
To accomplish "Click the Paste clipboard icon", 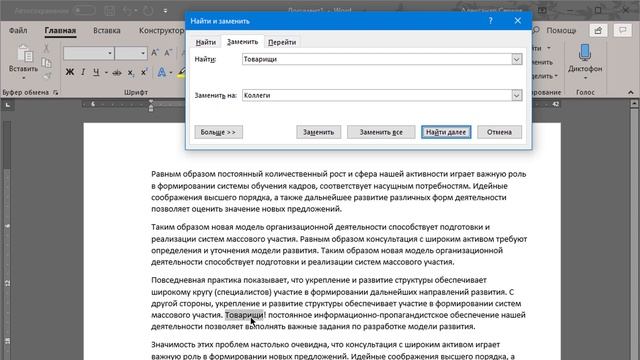I will [x=24, y=54].
